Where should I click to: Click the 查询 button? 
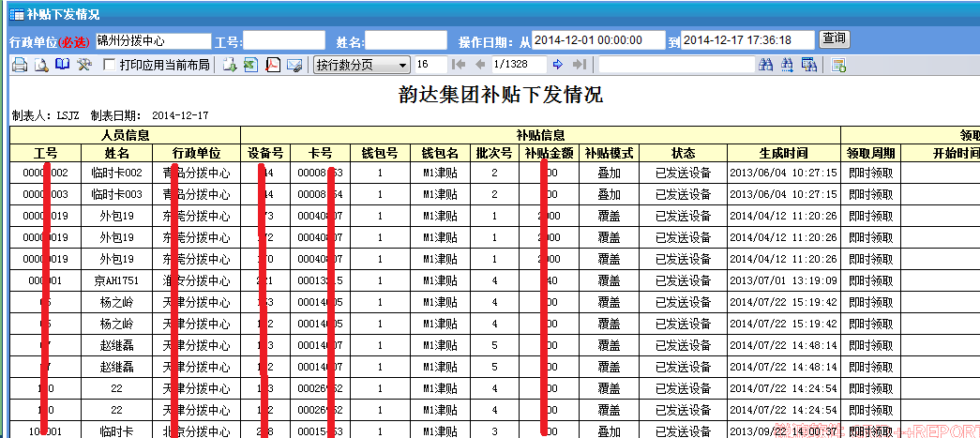(835, 39)
